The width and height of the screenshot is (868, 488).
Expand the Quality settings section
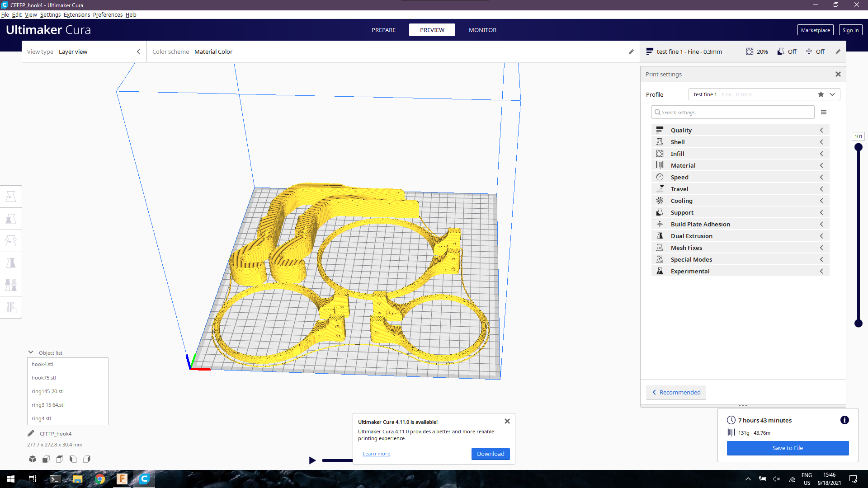(742, 130)
